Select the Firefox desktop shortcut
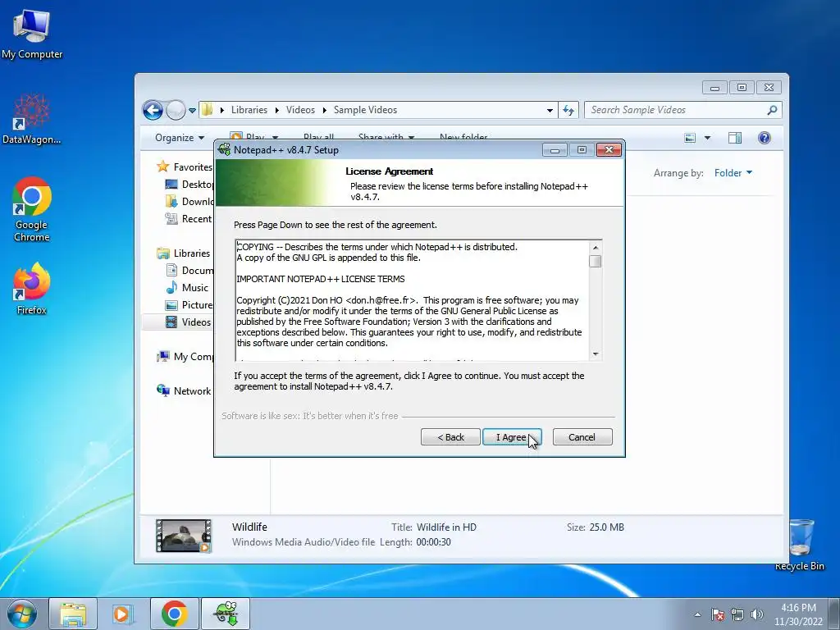The width and height of the screenshot is (840, 630). 32,289
